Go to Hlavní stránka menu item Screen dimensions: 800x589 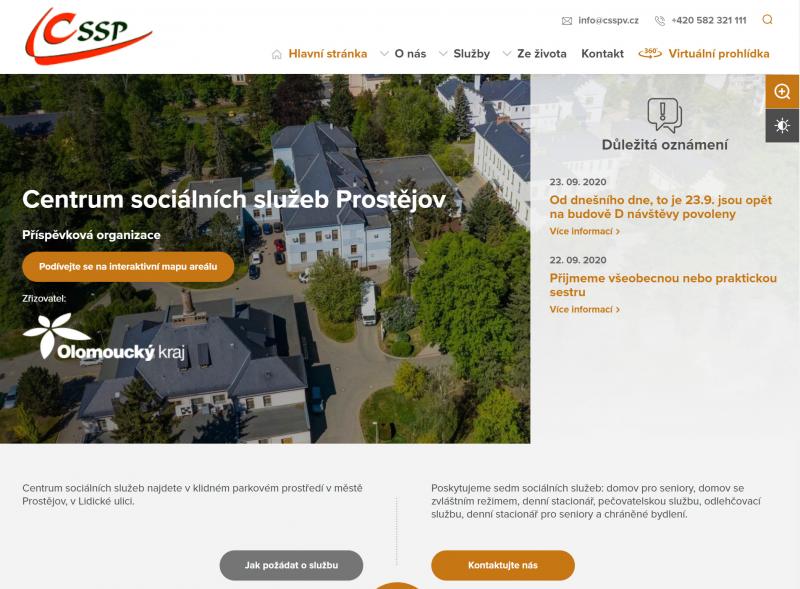click(x=328, y=54)
